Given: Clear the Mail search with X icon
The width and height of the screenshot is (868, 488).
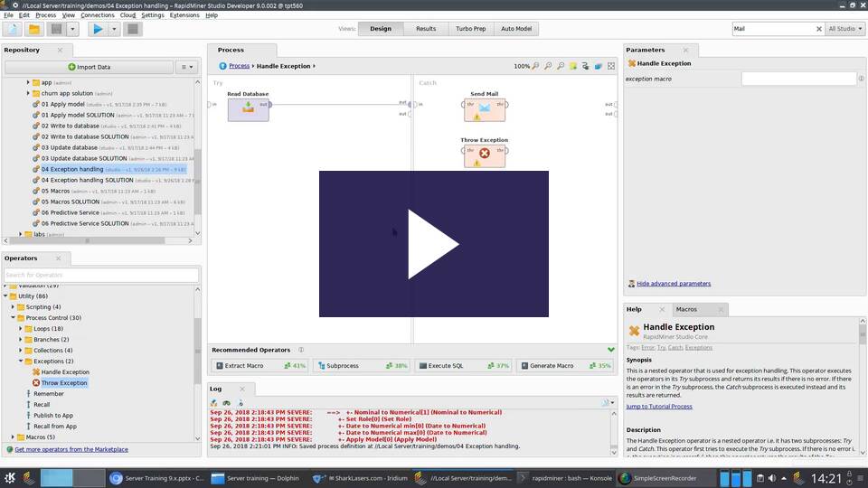Looking at the screenshot, I should point(819,29).
